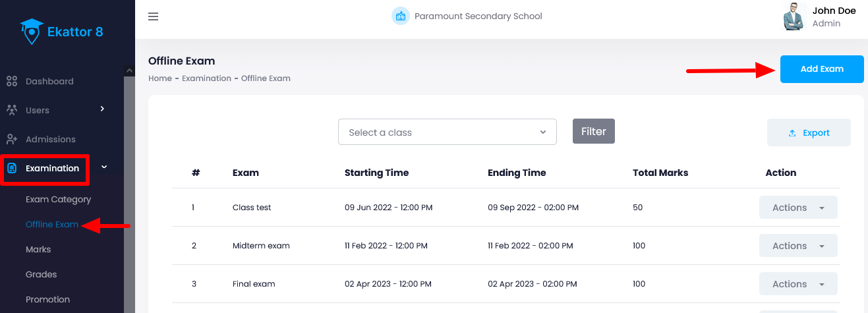Click John Doe's profile avatar

(794, 16)
